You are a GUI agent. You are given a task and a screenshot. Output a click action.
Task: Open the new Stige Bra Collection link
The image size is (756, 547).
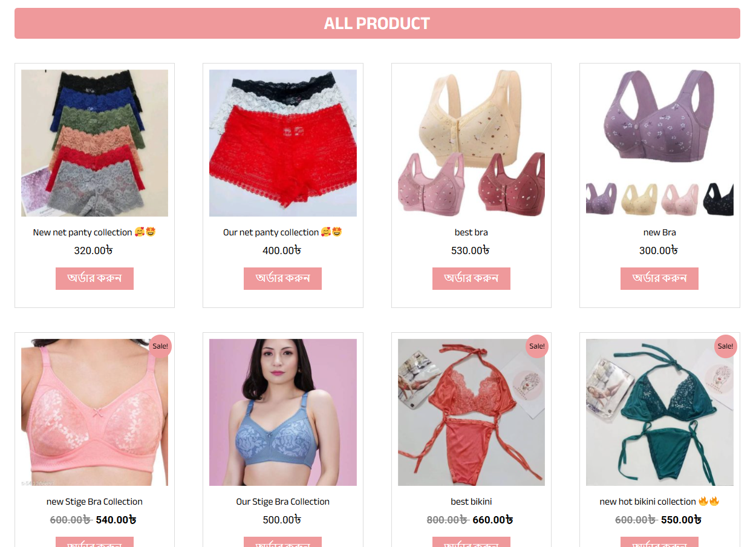pyautogui.click(x=94, y=502)
